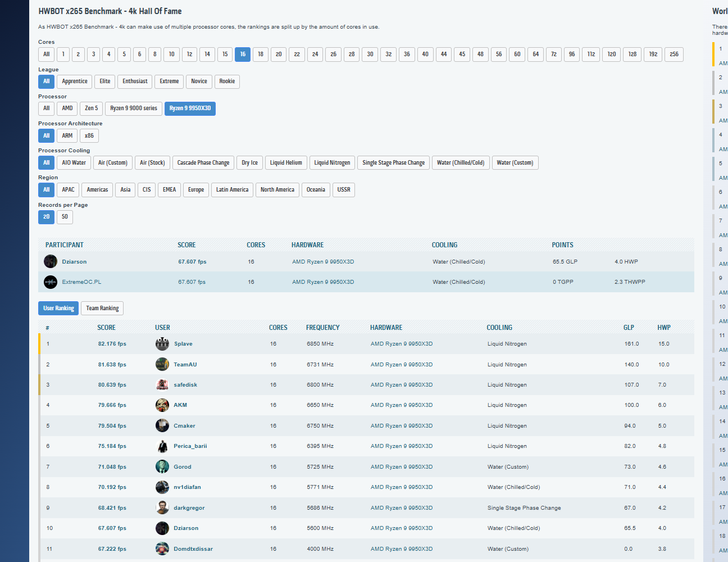Select x86 processor architecture

[x=89, y=136]
